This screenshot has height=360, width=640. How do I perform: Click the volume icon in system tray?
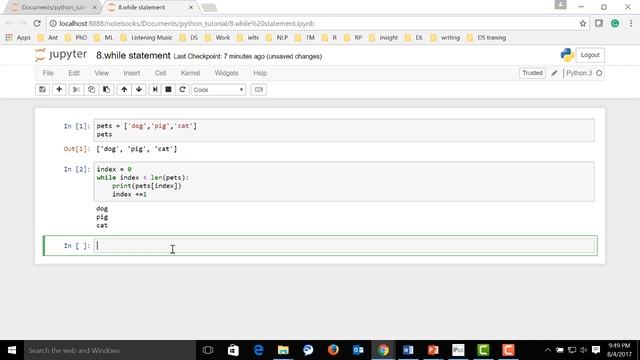[x=584, y=350]
